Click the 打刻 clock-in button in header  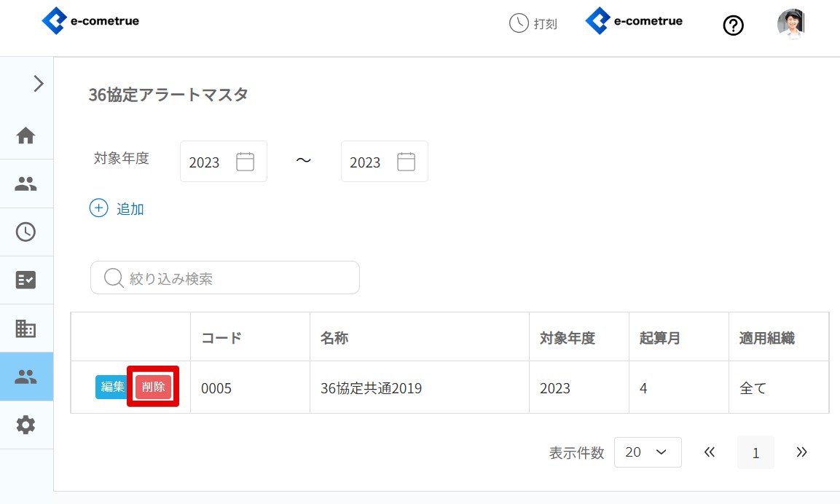533,23
